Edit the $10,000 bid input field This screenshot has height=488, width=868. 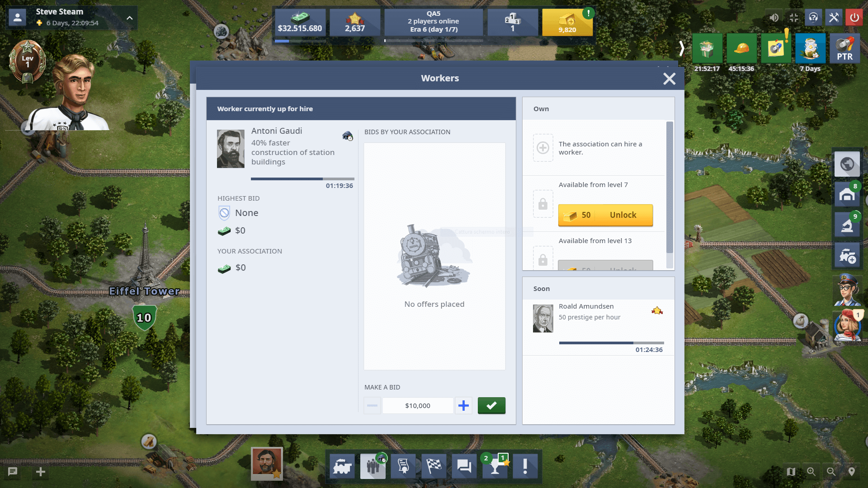pyautogui.click(x=417, y=406)
